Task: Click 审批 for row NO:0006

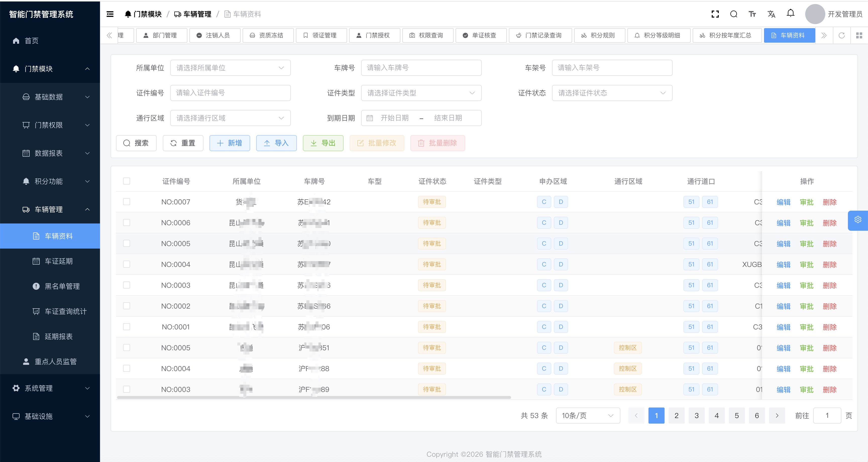Action: (807, 223)
